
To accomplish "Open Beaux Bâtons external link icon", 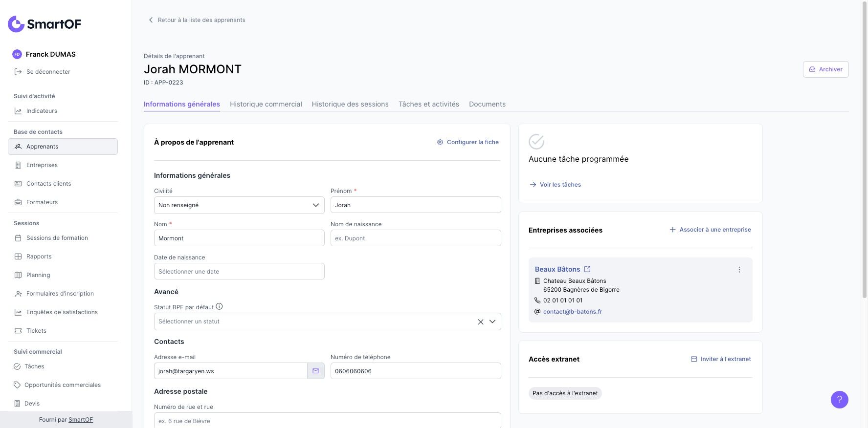I will (587, 269).
